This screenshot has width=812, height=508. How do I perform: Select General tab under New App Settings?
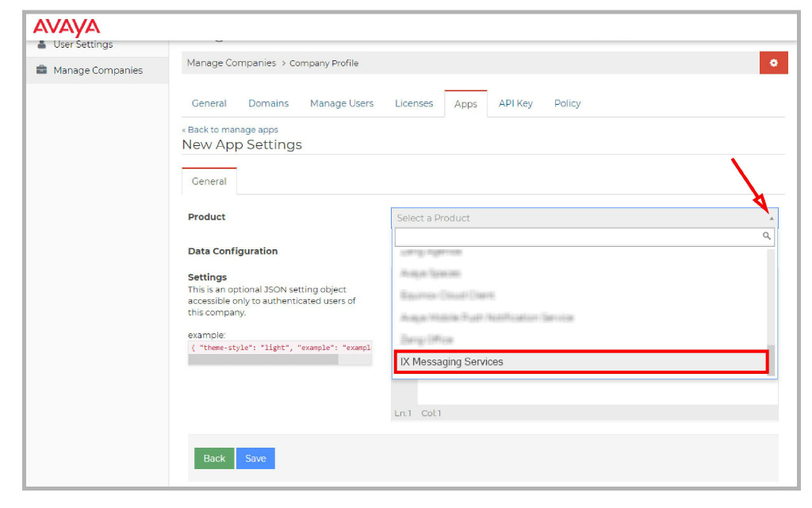point(209,182)
